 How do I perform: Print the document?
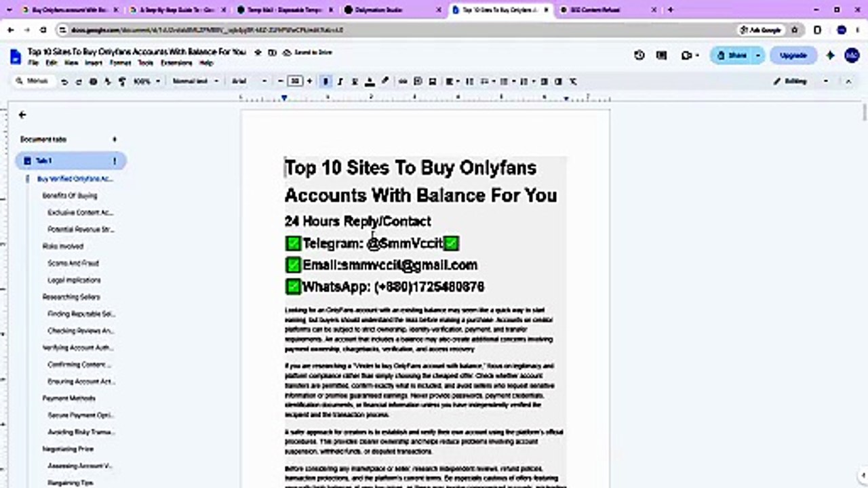click(94, 81)
